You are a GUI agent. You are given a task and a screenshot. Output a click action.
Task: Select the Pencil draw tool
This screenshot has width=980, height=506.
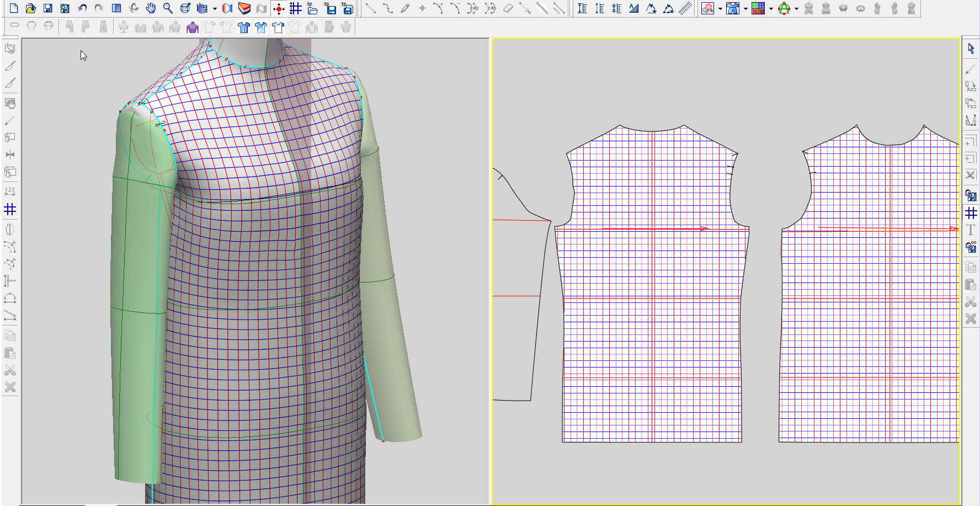click(x=406, y=8)
